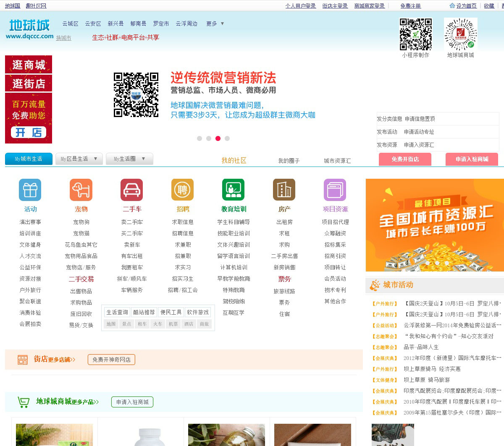Select the red active carousel indicator dot
The width and height of the screenshot is (504, 446).
(218, 138)
